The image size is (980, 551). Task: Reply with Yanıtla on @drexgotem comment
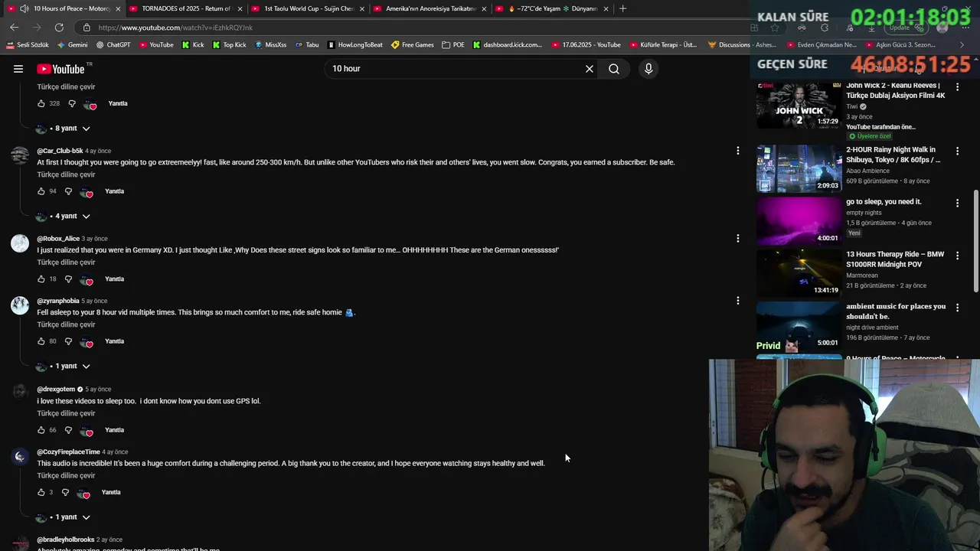(x=114, y=430)
